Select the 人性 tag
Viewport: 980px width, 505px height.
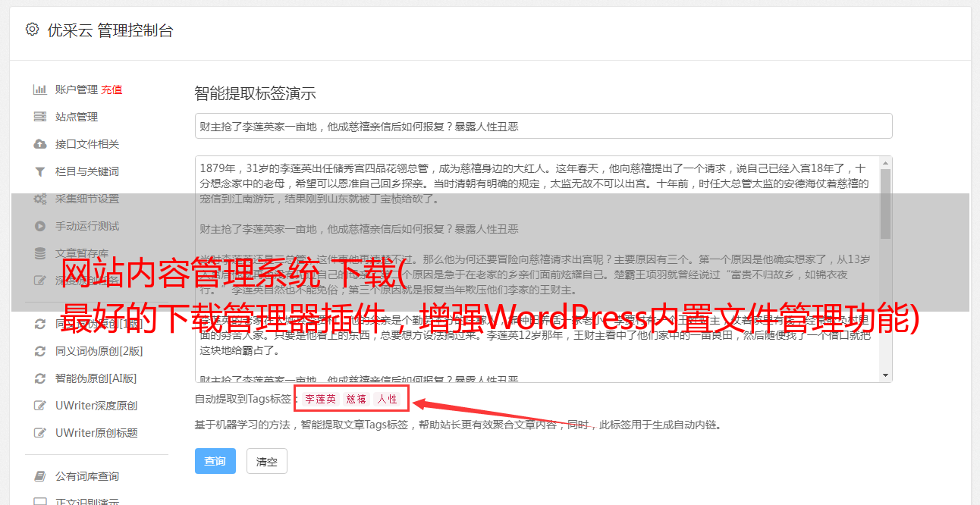(388, 399)
